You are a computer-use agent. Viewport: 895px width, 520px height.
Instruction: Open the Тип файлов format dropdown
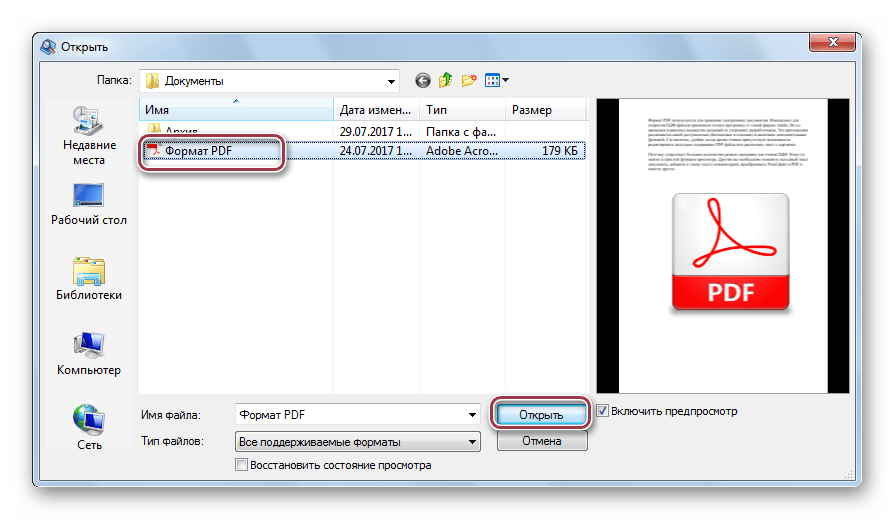coord(358,442)
